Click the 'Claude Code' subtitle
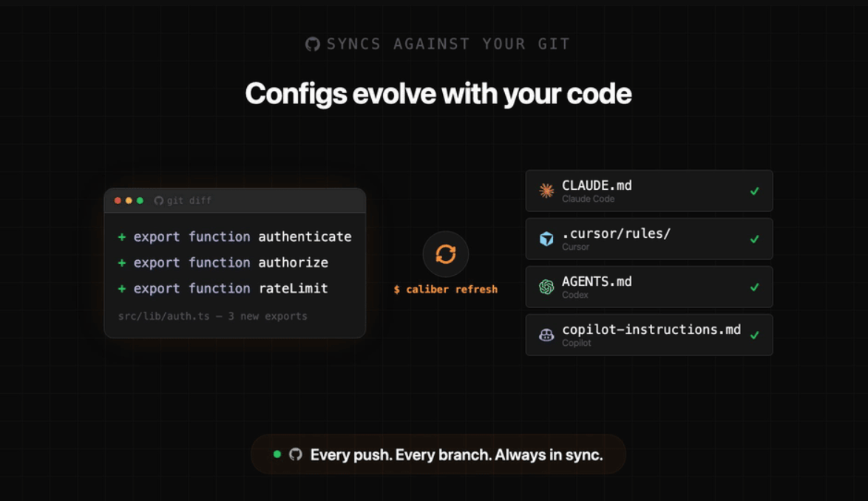The image size is (868, 501). pyautogui.click(x=588, y=199)
